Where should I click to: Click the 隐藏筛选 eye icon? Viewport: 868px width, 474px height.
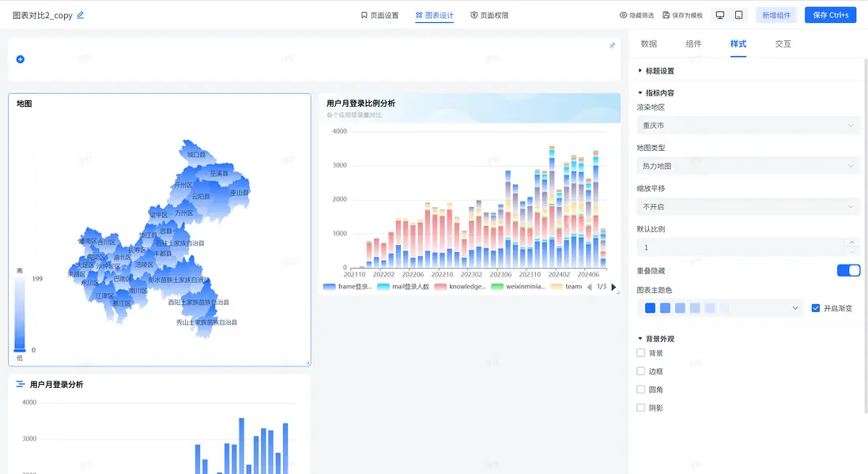[x=623, y=15]
